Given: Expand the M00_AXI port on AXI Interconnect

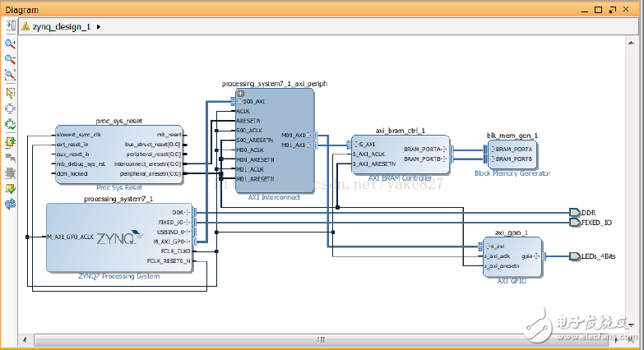Looking at the screenshot, I should click(x=310, y=136).
